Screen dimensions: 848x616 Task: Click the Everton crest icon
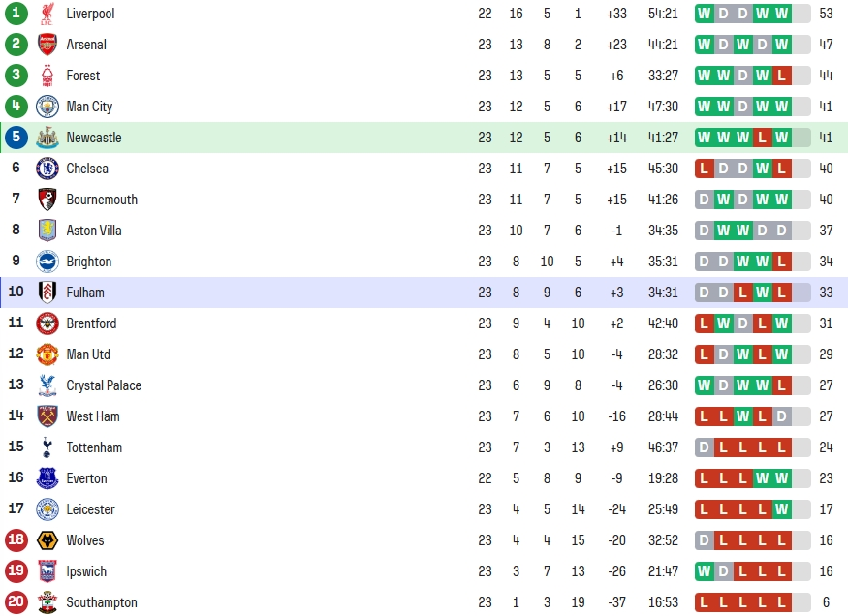(47, 478)
